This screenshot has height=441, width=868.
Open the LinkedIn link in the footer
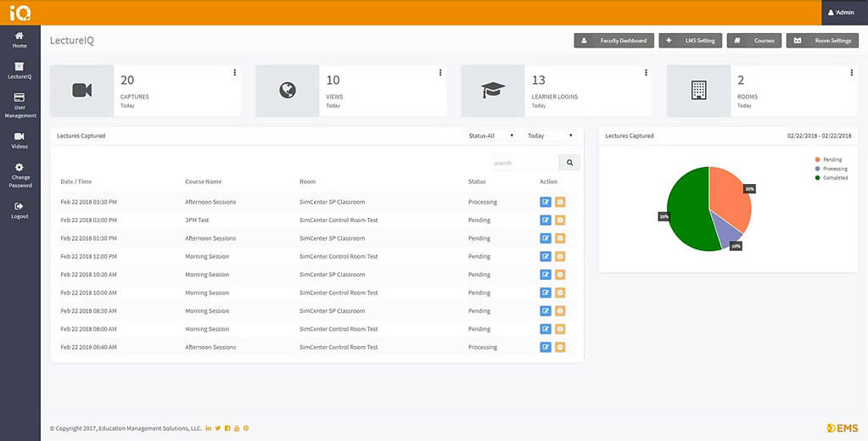click(209, 428)
